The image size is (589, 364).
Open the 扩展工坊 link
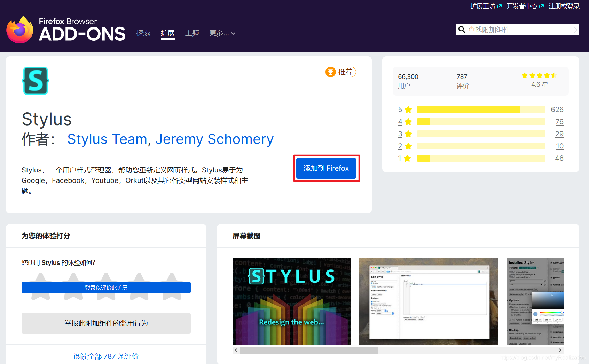click(482, 6)
